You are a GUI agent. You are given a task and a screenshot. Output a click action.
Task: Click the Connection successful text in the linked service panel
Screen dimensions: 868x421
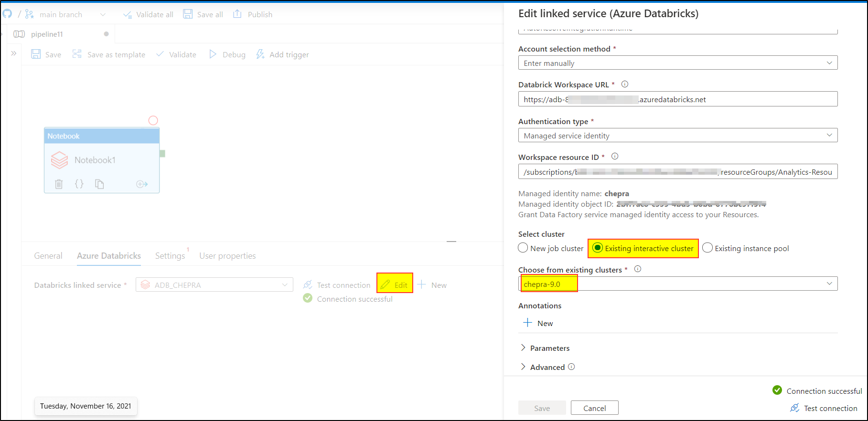pos(824,391)
